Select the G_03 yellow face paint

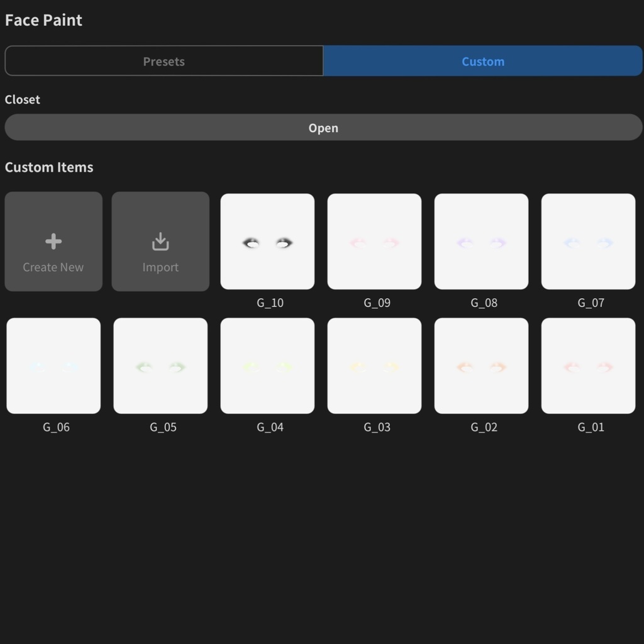click(374, 366)
